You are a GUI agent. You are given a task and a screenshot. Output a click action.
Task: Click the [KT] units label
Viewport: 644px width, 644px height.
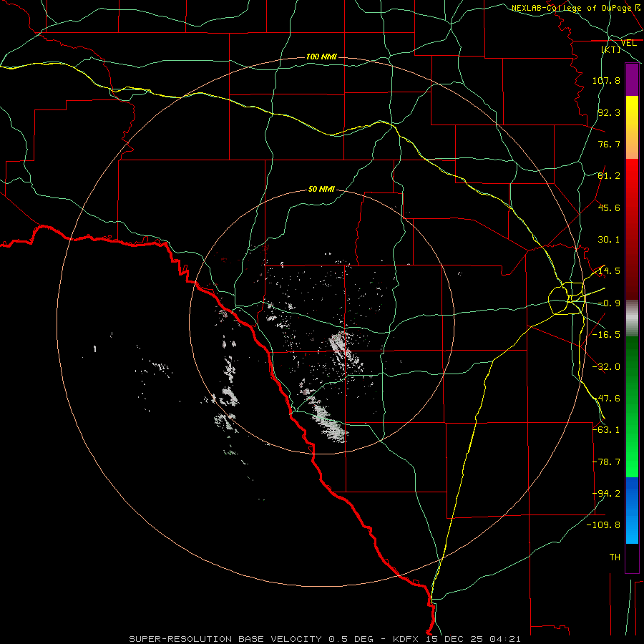(611, 49)
